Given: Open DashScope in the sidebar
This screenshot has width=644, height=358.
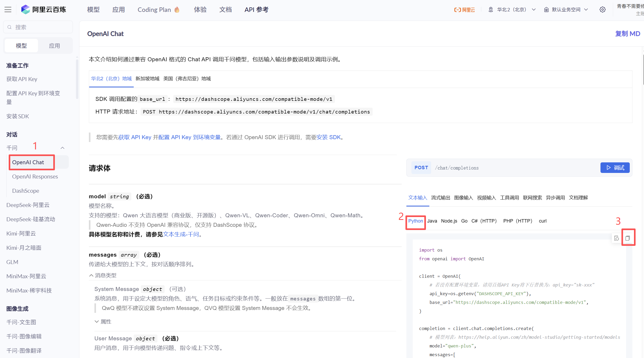Looking at the screenshot, I should click(26, 191).
